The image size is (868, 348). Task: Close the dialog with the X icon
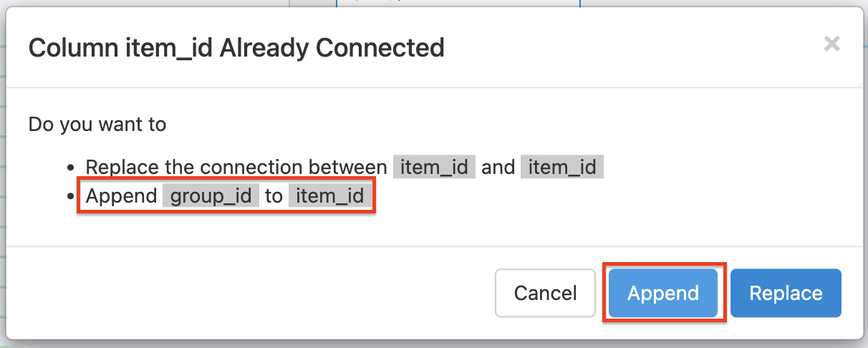click(831, 44)
